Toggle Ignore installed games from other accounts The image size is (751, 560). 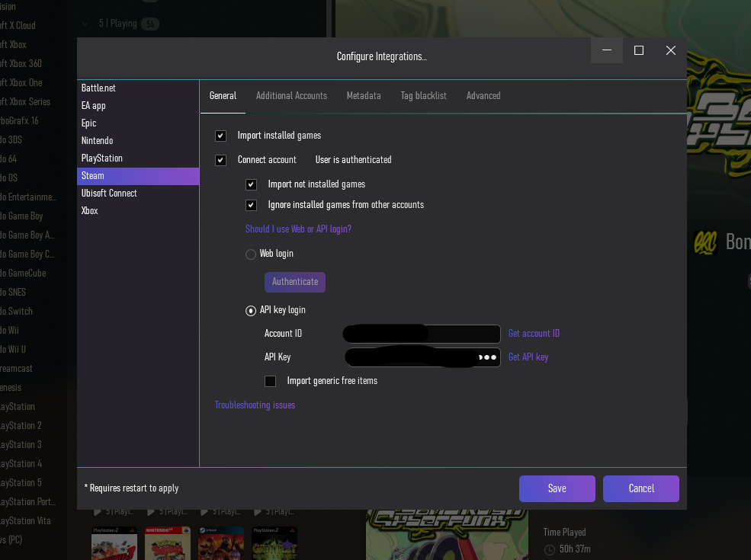click(251, 206)
